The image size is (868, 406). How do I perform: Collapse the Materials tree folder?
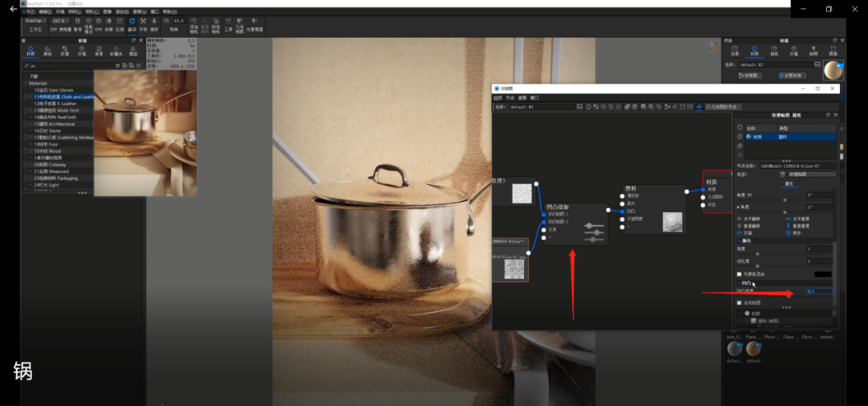point(26,83)
